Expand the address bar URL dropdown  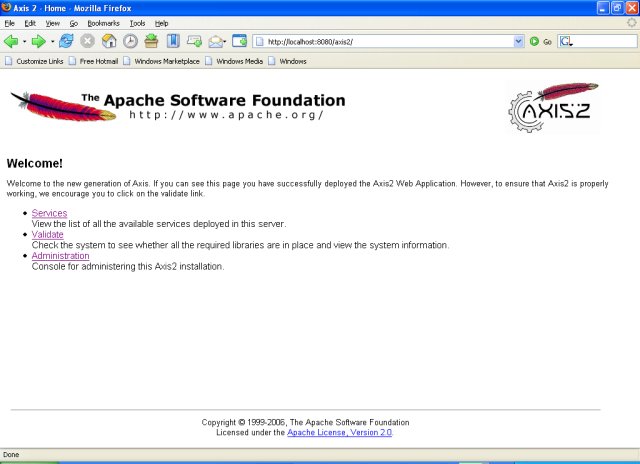click(518, 41)
